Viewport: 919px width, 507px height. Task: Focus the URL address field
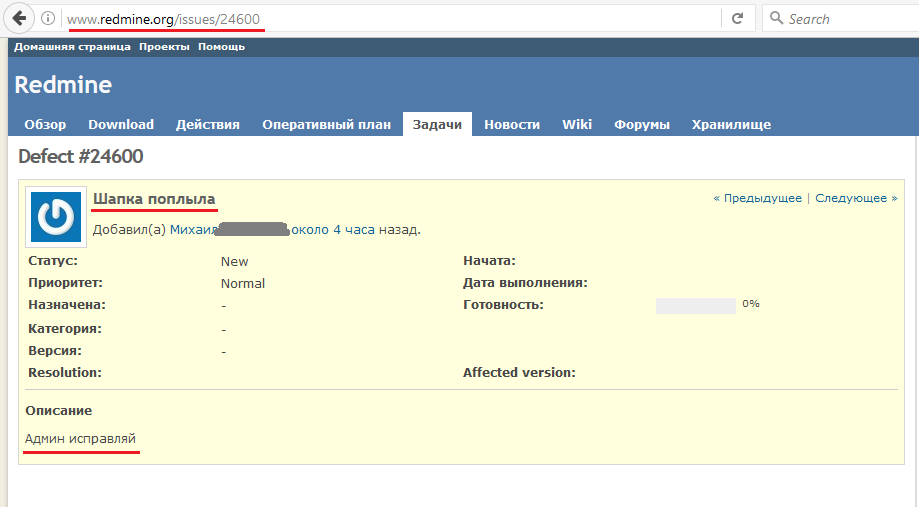pyautogui.click(x=387, y=19)
